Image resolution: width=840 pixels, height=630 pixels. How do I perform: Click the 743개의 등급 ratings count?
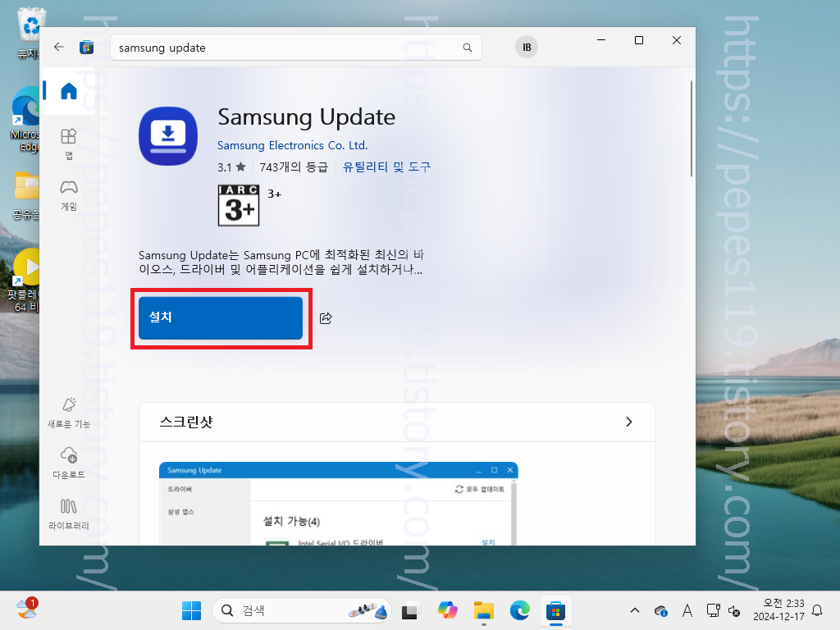(293, 167)
